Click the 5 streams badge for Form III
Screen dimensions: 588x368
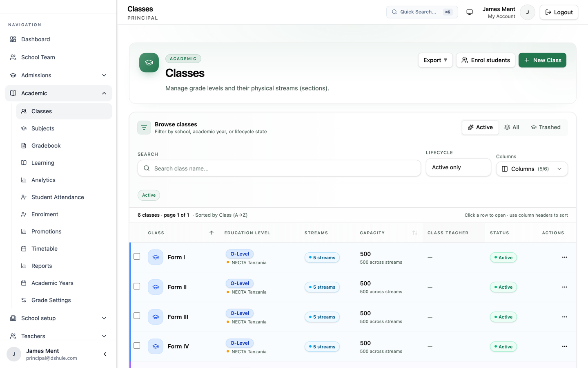tap(322, 317)
